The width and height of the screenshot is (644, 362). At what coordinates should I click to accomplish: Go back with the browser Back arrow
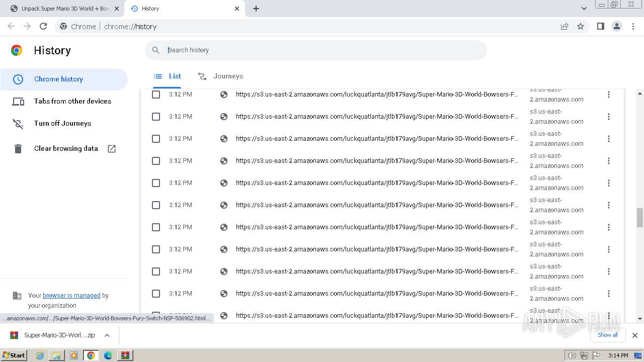pyautogui.click(x=11, y=26)
